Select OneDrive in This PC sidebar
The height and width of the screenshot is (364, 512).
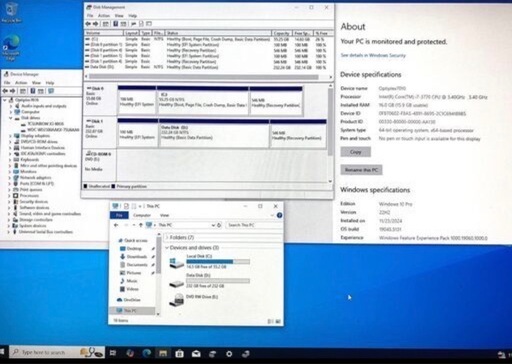[x=132, y=300]
